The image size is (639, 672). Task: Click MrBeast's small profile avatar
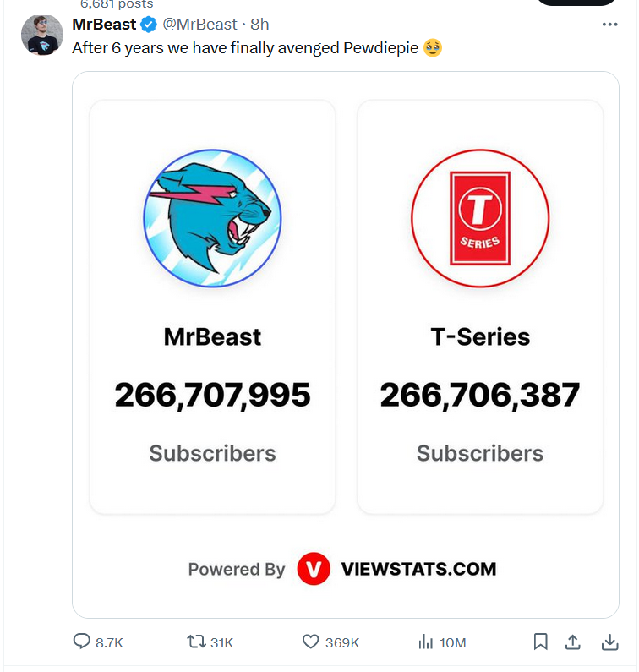[x=41, y=36]
